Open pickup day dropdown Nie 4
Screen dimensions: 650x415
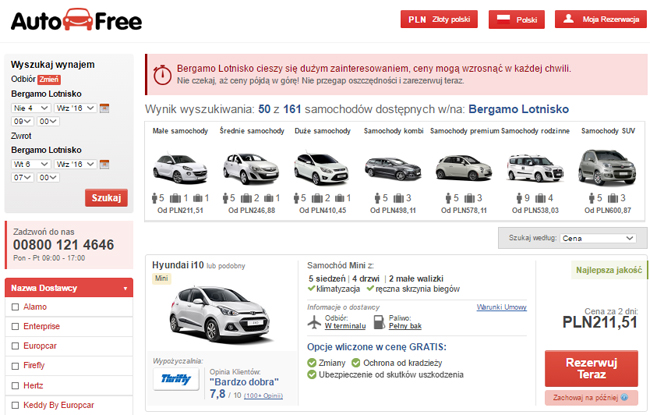[31, 108]
